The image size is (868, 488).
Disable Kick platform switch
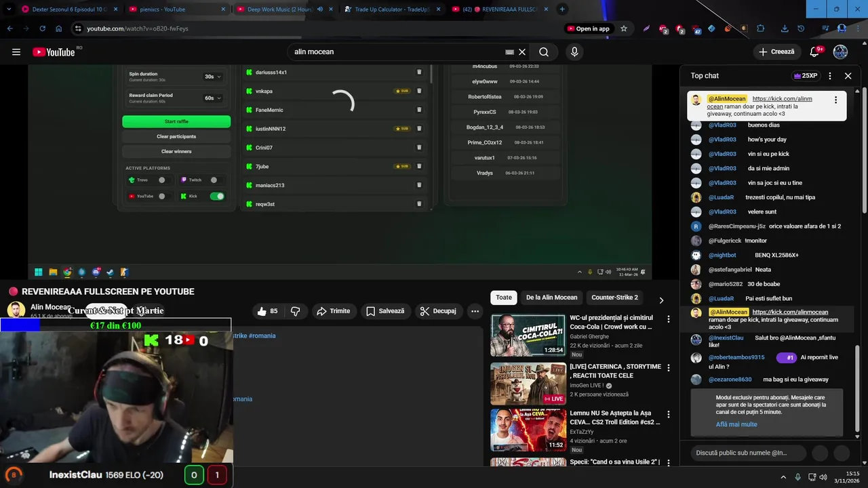tap(217, 197)
